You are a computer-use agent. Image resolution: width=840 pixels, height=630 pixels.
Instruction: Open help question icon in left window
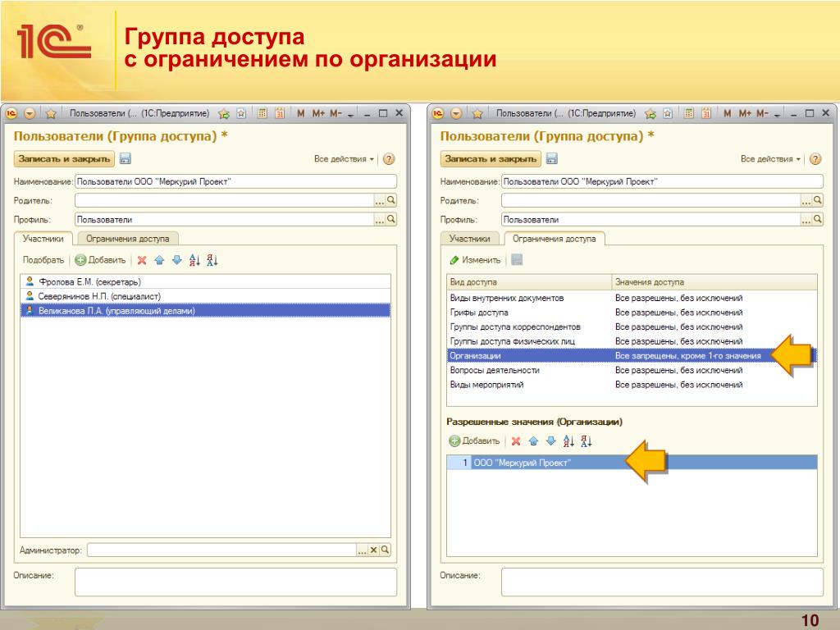click(389, 159)
